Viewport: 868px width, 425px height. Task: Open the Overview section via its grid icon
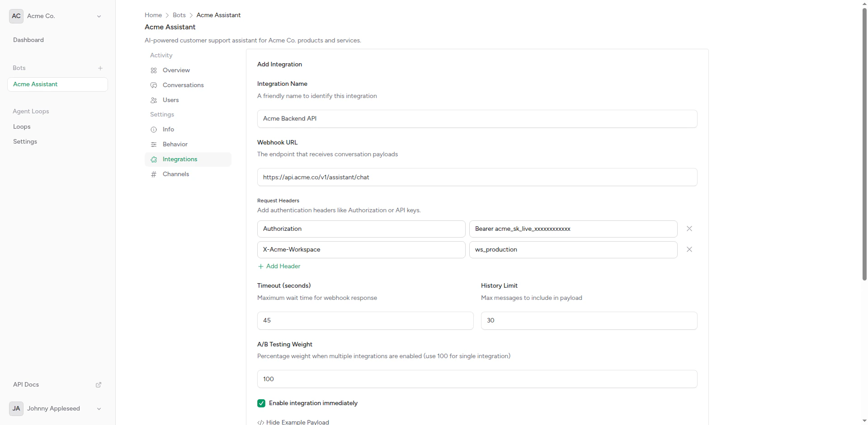click(x=154, y=70)
